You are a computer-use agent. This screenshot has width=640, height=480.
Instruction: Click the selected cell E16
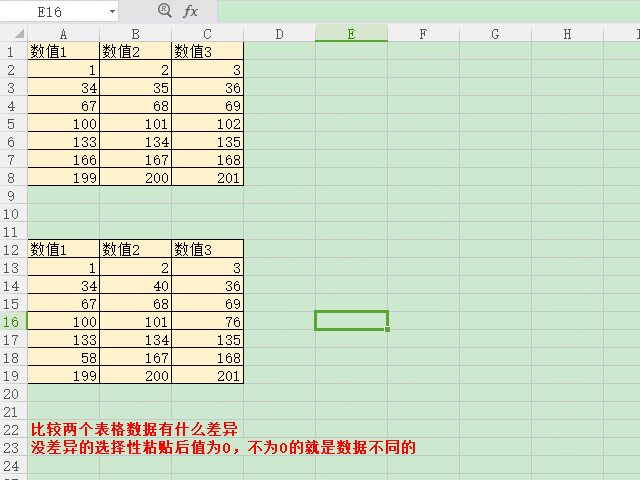[x=351, y=321]
